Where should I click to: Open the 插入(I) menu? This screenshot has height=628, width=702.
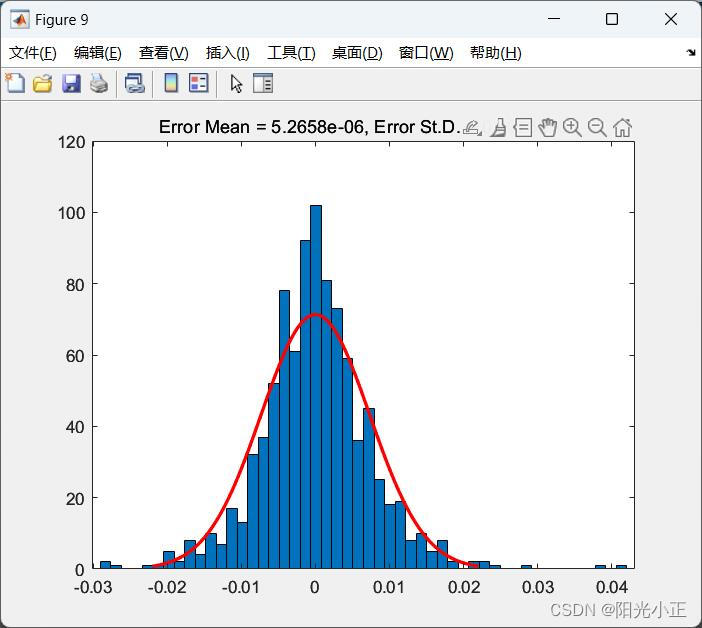pos(227,53)
